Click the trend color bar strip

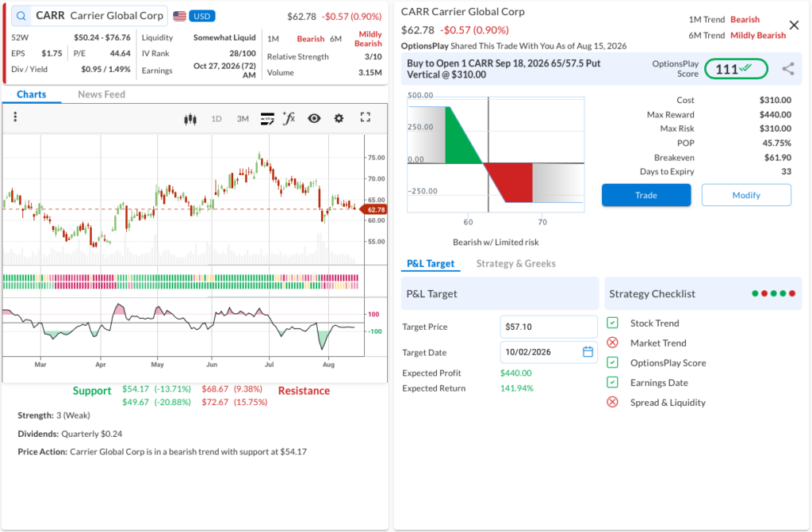click(181, 281)
